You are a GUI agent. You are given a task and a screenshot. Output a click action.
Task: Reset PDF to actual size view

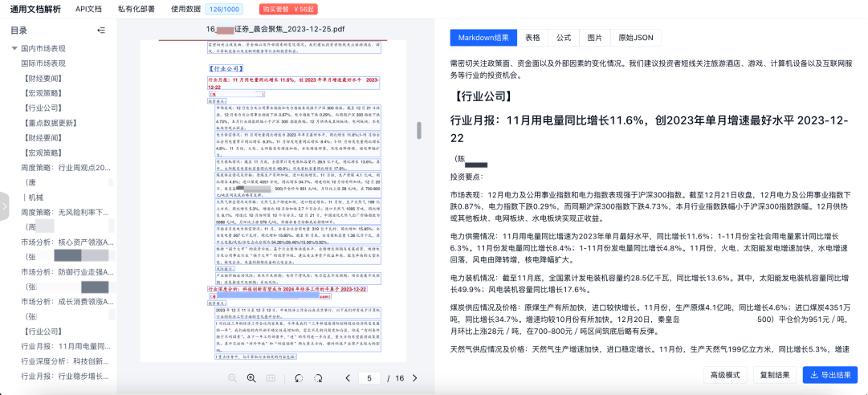271,377
